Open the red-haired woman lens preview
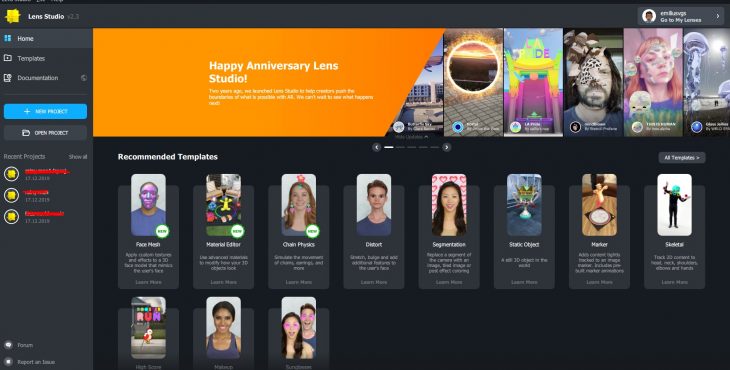This screenshot has width=730, height=370. (653, 82)
